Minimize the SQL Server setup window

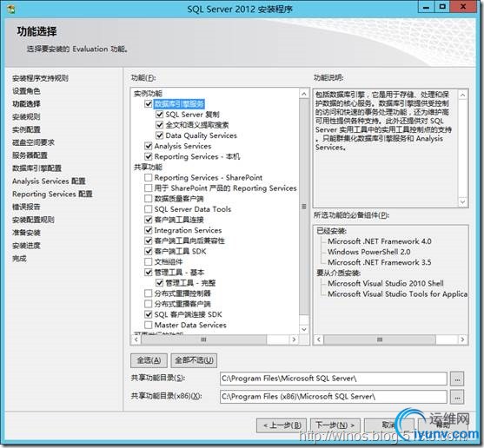point(427,7)
